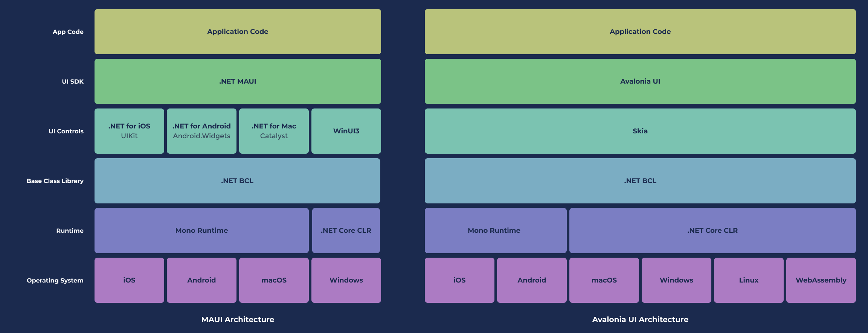Select the "WebAssembly" block

coord(821,280)
